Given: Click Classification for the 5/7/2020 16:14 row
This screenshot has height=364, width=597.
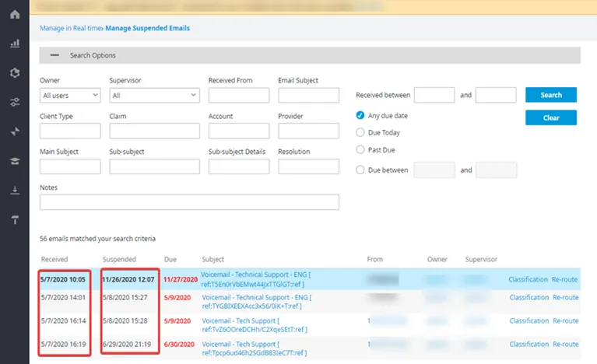Looking at the screenshot, I should 529,321.
